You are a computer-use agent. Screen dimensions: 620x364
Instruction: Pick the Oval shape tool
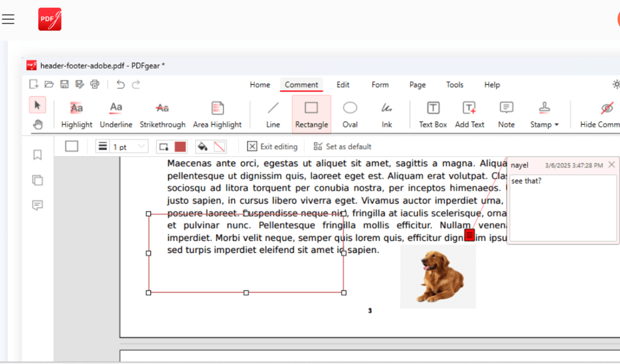point(350,114)
